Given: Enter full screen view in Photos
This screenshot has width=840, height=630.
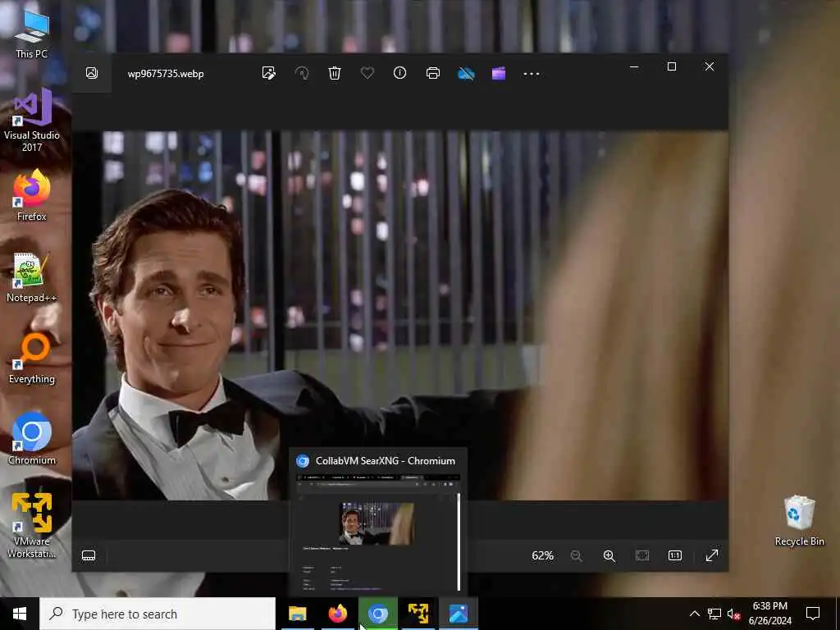Looking at the screenshot, I should point(712,555).
